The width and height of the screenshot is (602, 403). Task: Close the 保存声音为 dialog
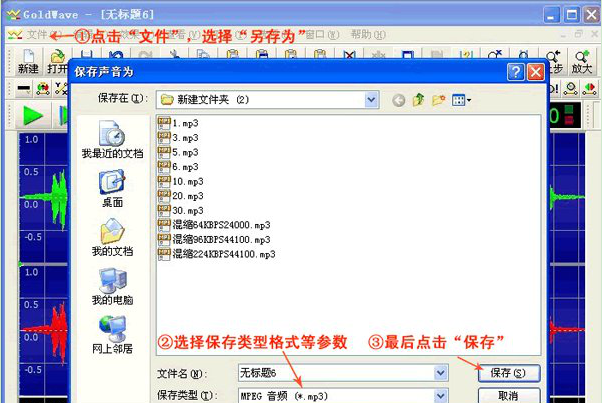tap(536, 72)
